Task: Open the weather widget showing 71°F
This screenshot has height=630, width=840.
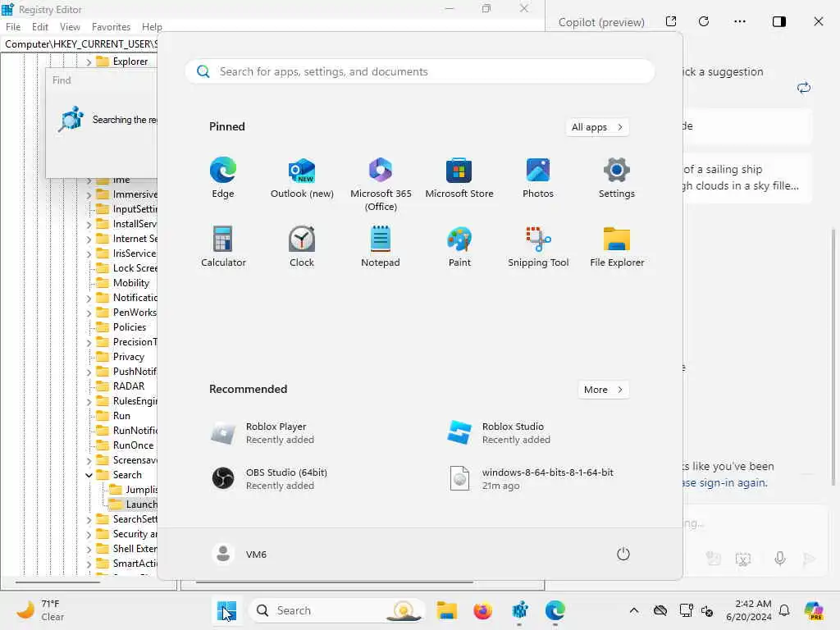Action: [x=39, y=610]
